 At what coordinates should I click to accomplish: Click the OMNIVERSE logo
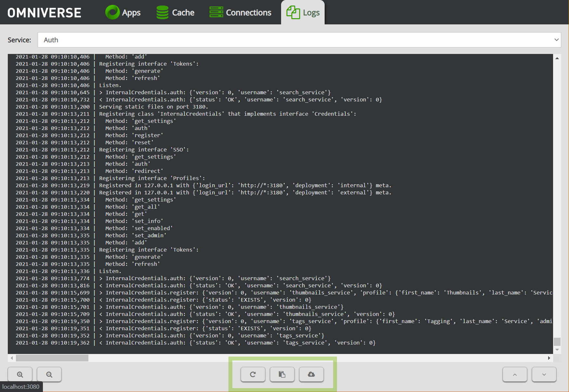[44, 13]
